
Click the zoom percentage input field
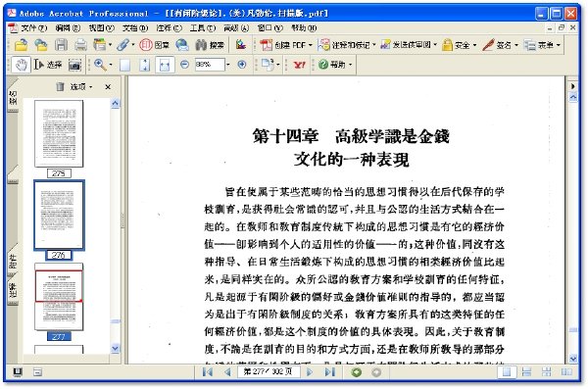pos(210,65)
